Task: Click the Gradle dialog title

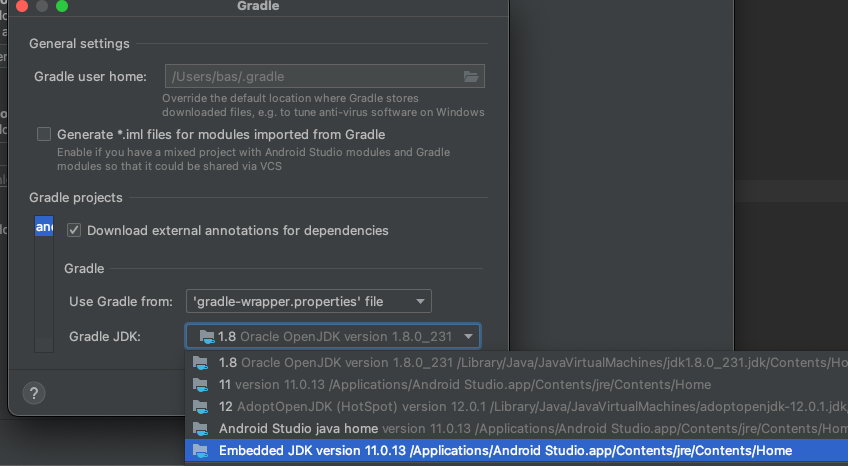Action: coord(258,6)
